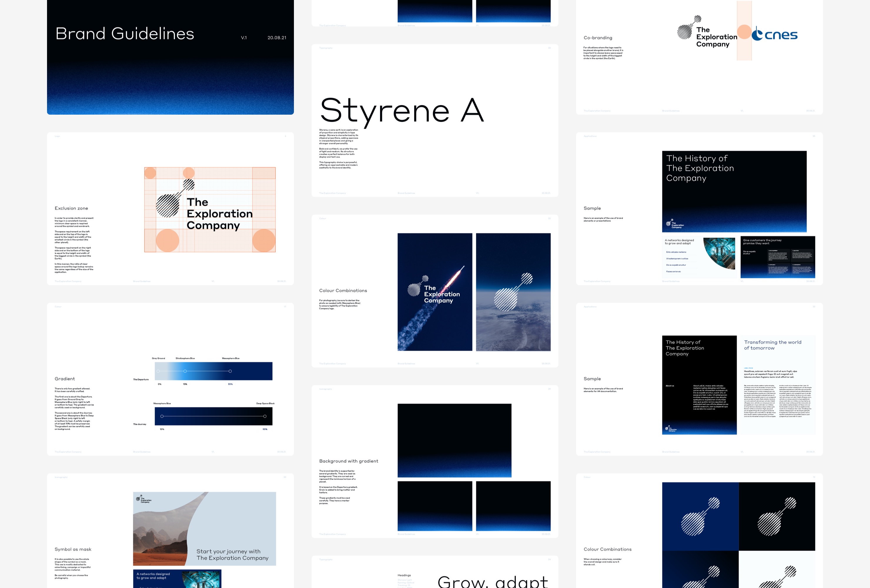The height and width of the screenshot is (588, 870).
Task: Select the Departure gradient bar
Action: 213,371
